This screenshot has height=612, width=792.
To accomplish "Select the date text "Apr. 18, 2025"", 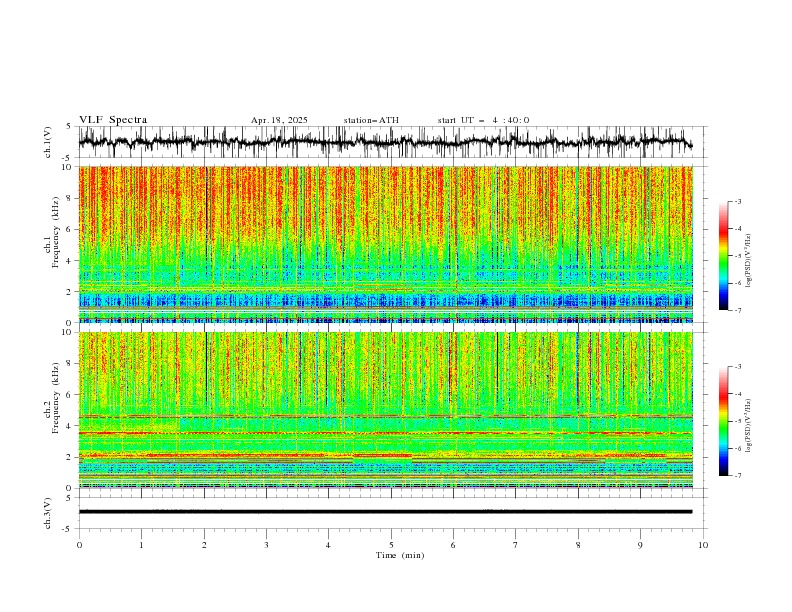I will pos(279,120).
